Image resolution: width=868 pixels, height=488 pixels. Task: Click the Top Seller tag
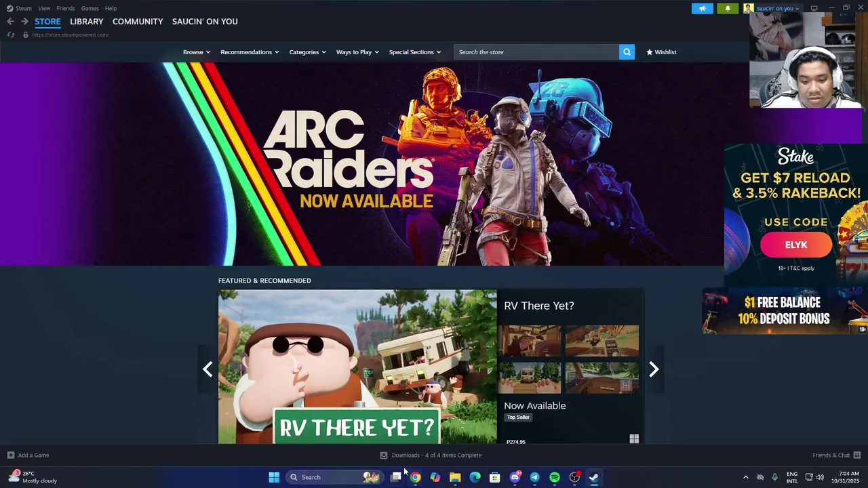tap(518, 417)
